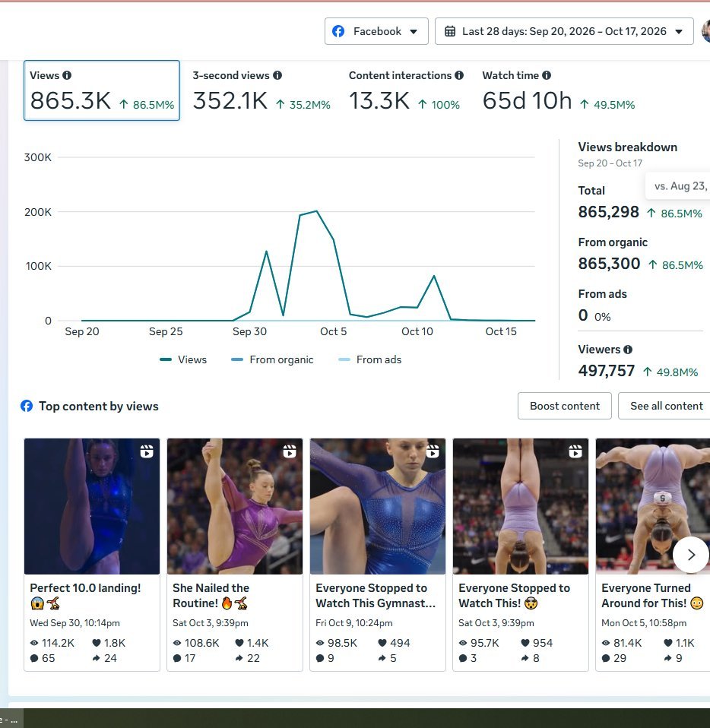Image resolution: width=710 pixels, height=728 pixels.
Task: Click reel icon on Perfect 10.0 landing card
Action: [147, 451]
